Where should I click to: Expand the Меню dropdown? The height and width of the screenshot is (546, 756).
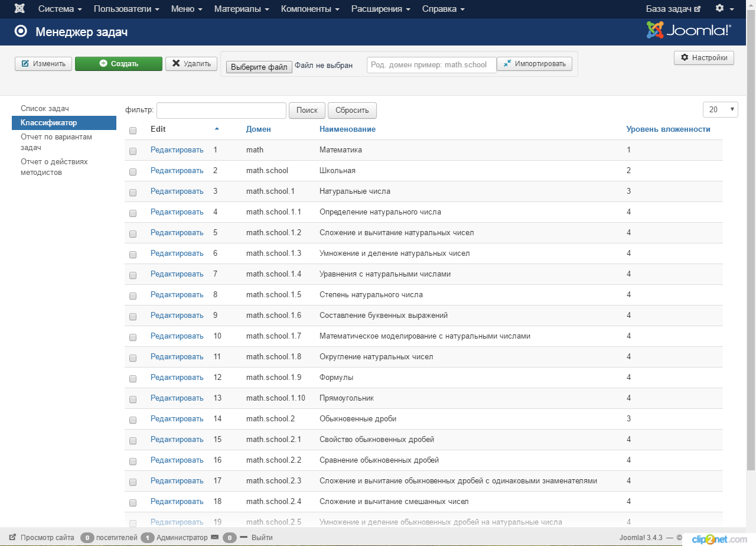click(x=187, y=9)
